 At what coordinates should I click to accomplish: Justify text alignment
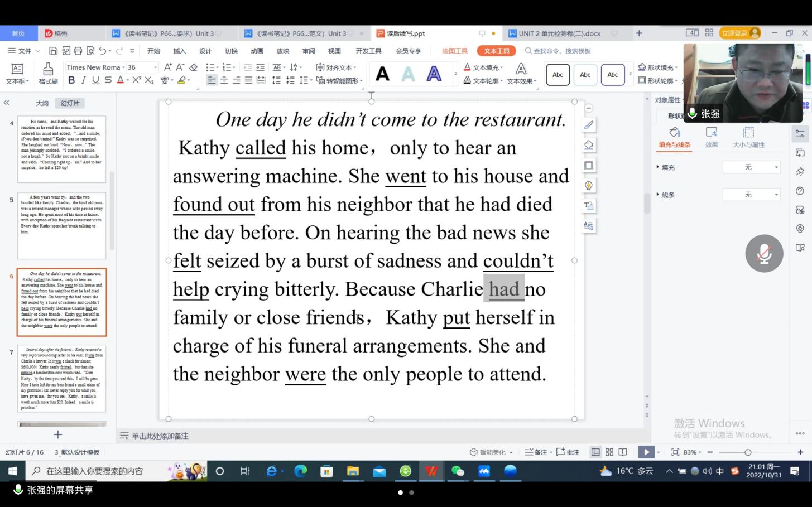(x=248, y=80)
